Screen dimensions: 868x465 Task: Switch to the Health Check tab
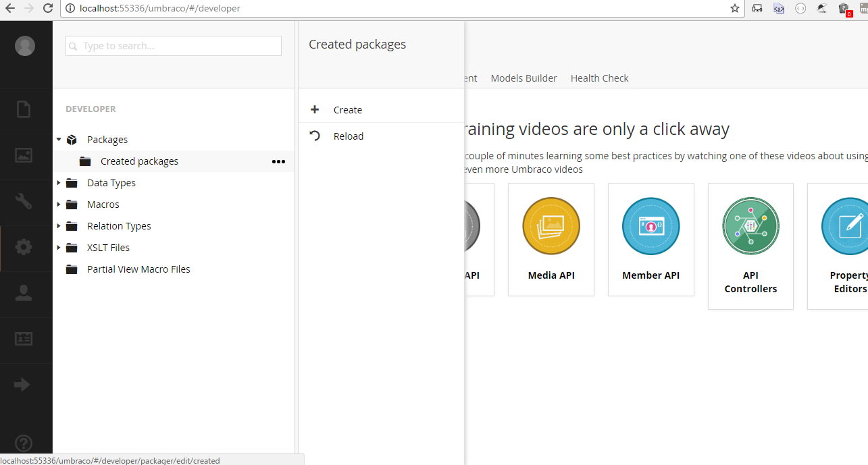coord(599,78)
